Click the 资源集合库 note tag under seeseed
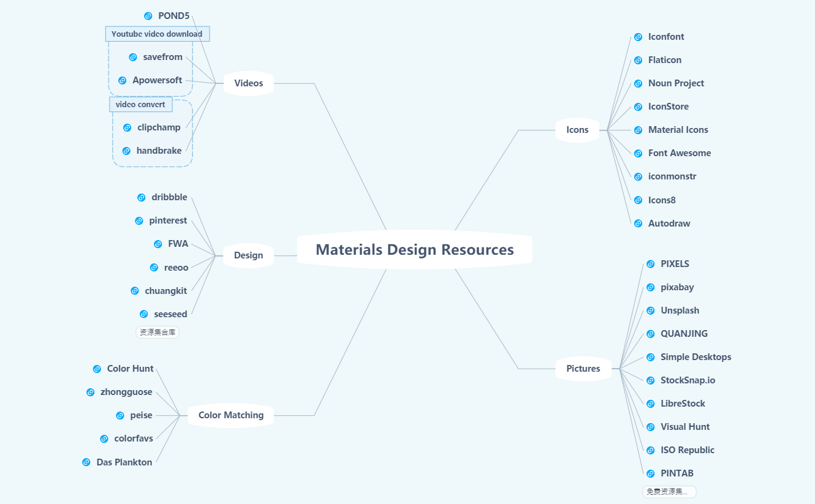Screen dimensions: 815x504 click(157, 332)
